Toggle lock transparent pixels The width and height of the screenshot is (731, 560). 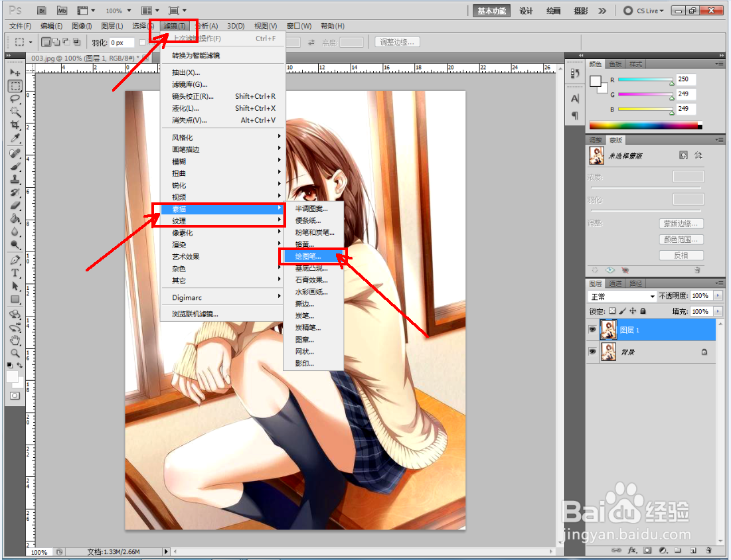[613, 311]
